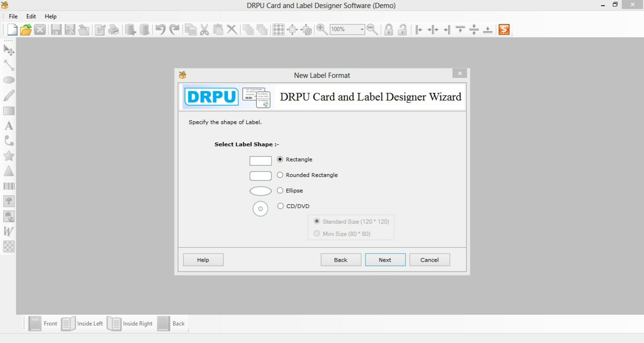
Task: Click the clipboard Paste icon
Action: click(218, 30)
